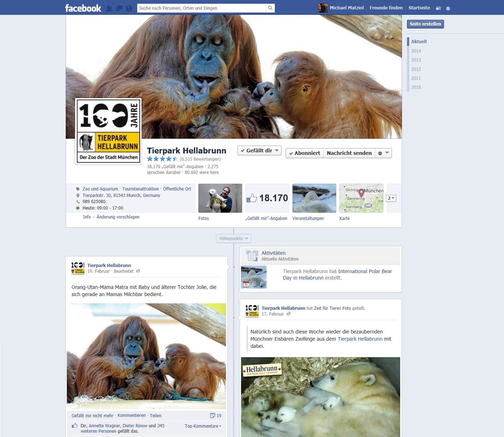Unlike the post via 'Gefällt mir nicht mehr'
504x437 pixels.
click(92, 415)
